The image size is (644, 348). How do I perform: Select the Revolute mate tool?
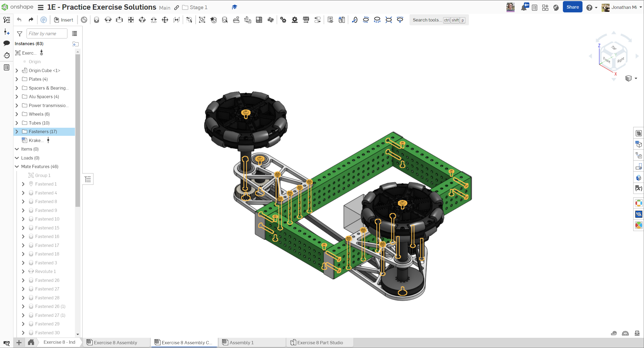click(x=108, y=20)
